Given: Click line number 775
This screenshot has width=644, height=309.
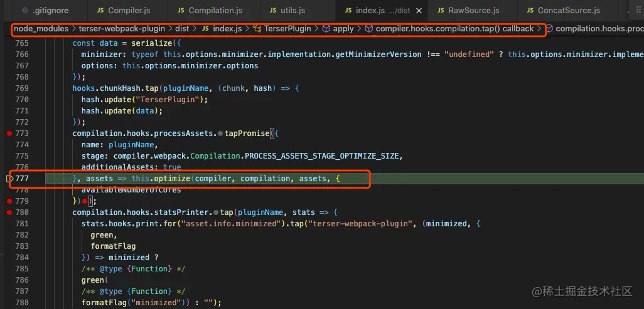Looking at the screenshot, I should [22, 156].
